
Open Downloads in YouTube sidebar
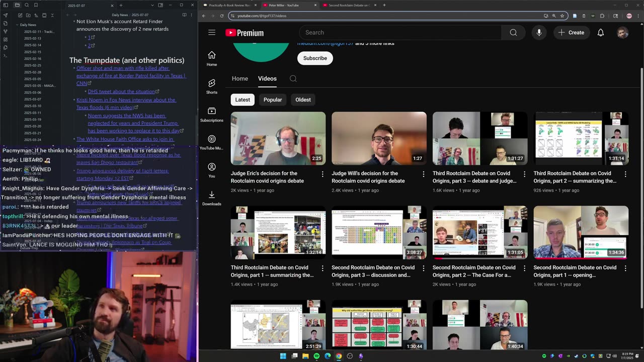point(212,198)
